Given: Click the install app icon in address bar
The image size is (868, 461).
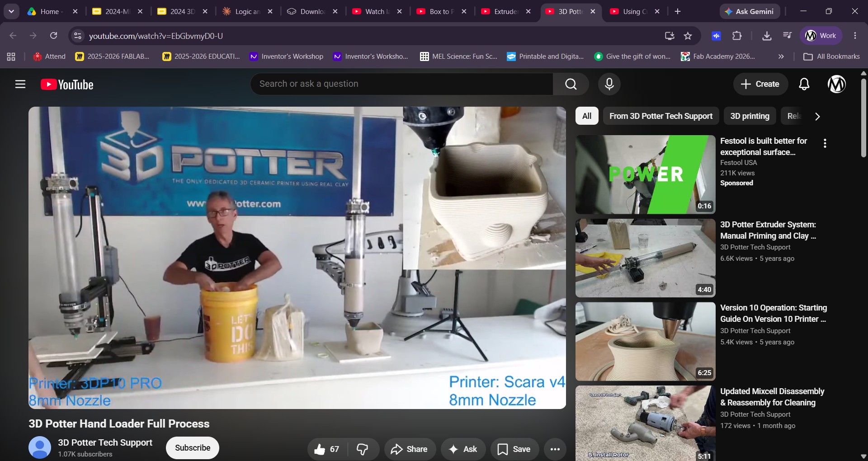Looking at the screenshot, I should point(669,36).
